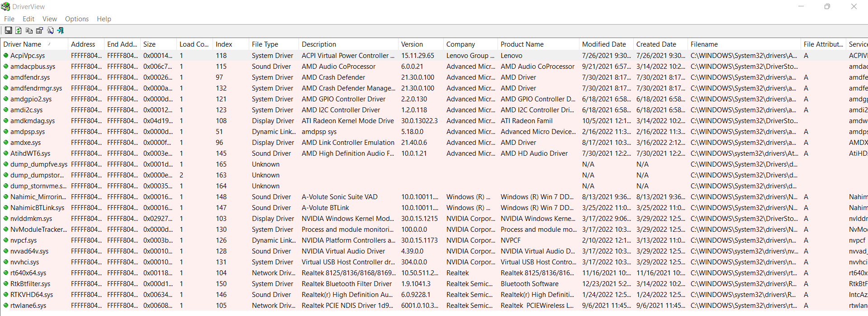Sort by the Description column header
Viewport: 868px width, 316px height.
(x=348, y=44)
